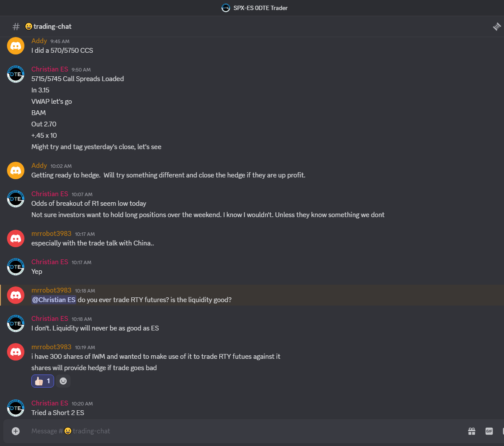Click username Addy at 10:02 AM
Viewport: 504px width, 446px height.
click(39, 166)
